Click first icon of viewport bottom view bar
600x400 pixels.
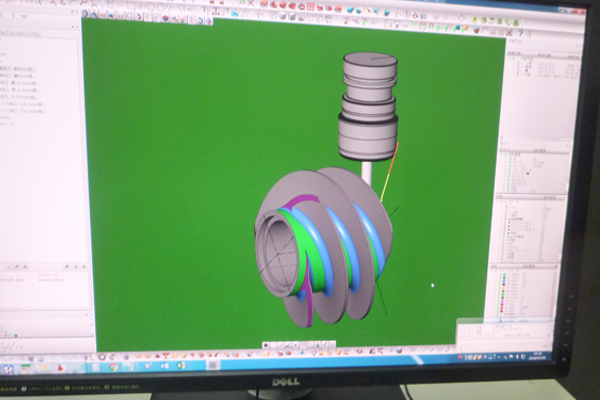coord(266,345)
